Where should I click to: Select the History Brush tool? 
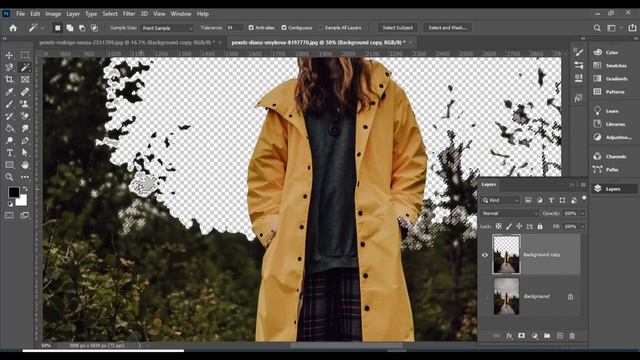point(9,116)
